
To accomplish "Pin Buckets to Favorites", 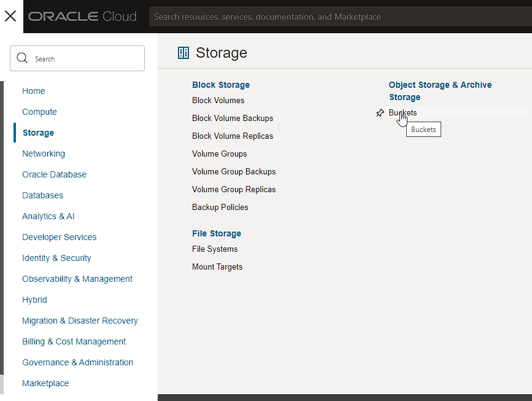I will pyautogui.click(x=380, y=113).
